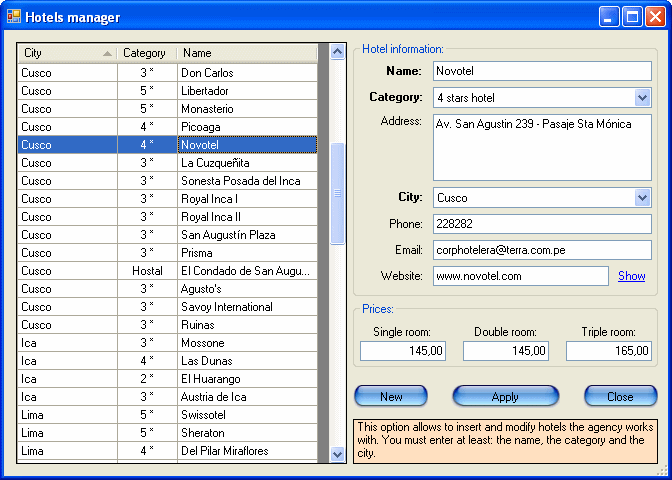Select the Las Dunas hotel row
672x480 pixels.
point(168,361)
